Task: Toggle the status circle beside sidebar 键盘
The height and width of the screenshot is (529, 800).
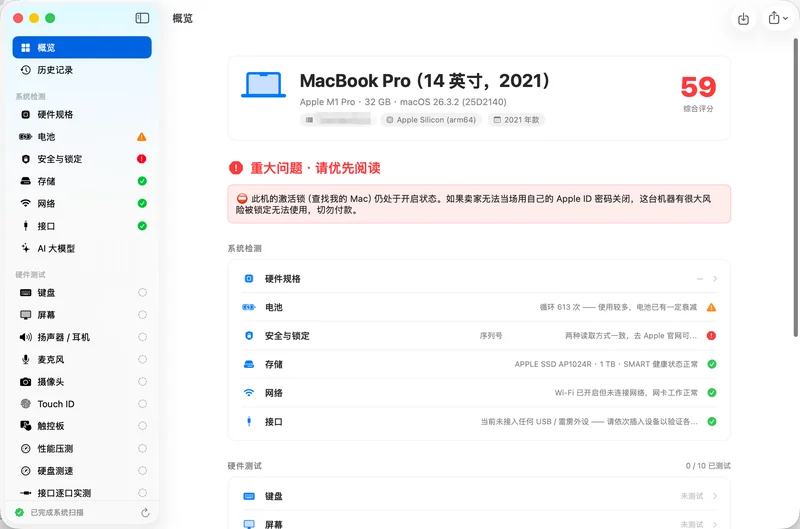Action: (142, 293)
